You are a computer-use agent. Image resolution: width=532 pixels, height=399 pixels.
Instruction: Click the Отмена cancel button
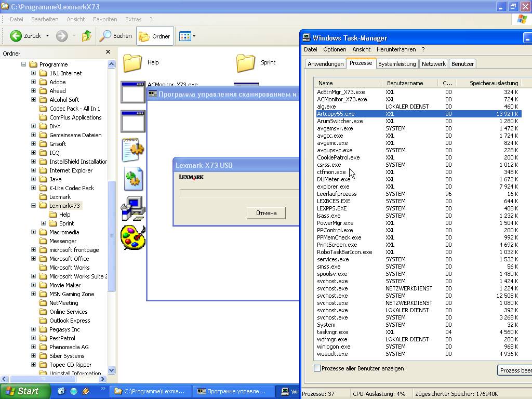coord(267,213)
